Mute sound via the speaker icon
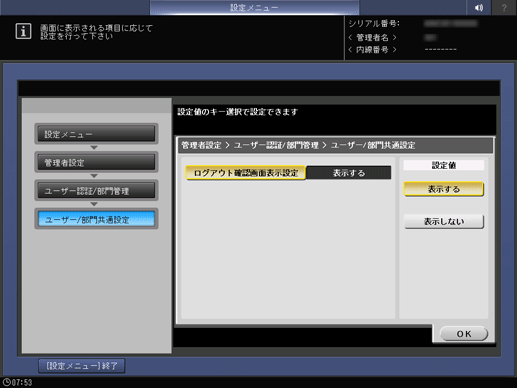Image resolution: width=517 pixels, height=388 pixels. [x=479, y=7]
